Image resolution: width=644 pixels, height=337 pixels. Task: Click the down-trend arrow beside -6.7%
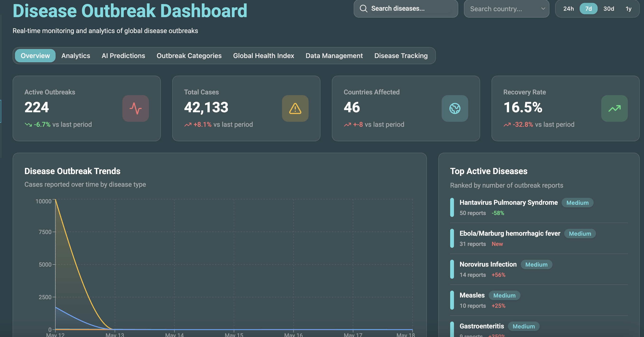pyautogui.click(x=28, y=124)
